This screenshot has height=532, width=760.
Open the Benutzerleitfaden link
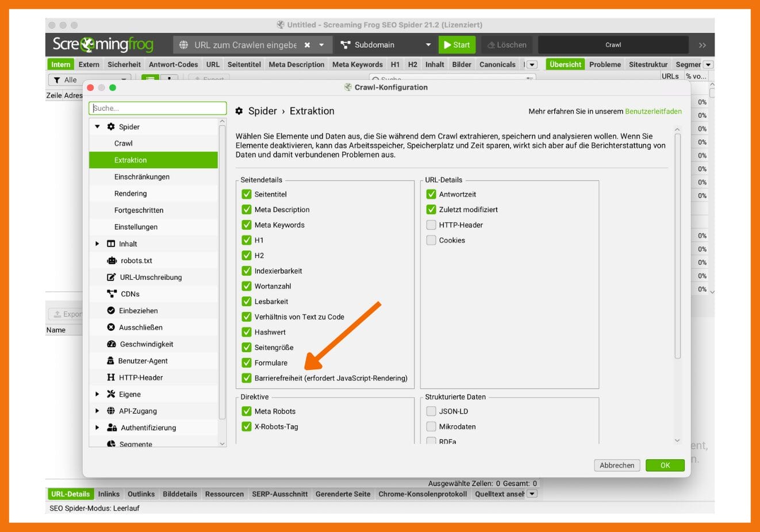[653, 111]
